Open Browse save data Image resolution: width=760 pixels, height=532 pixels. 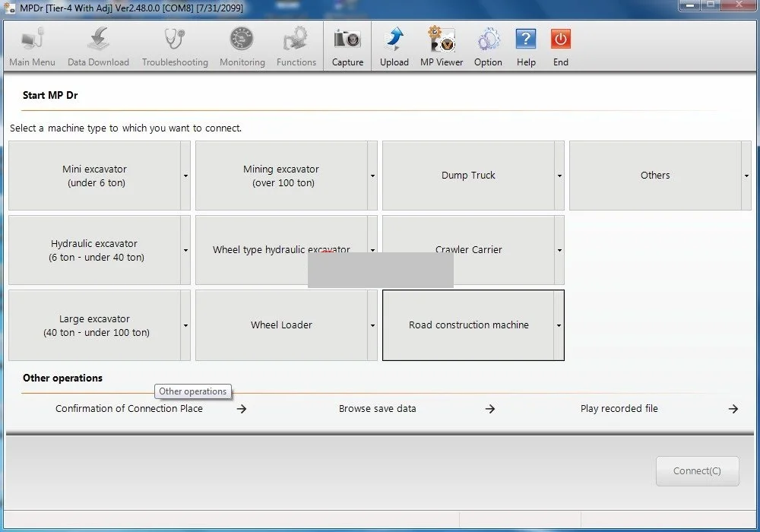pyautogui.click(x=376, y=408)
